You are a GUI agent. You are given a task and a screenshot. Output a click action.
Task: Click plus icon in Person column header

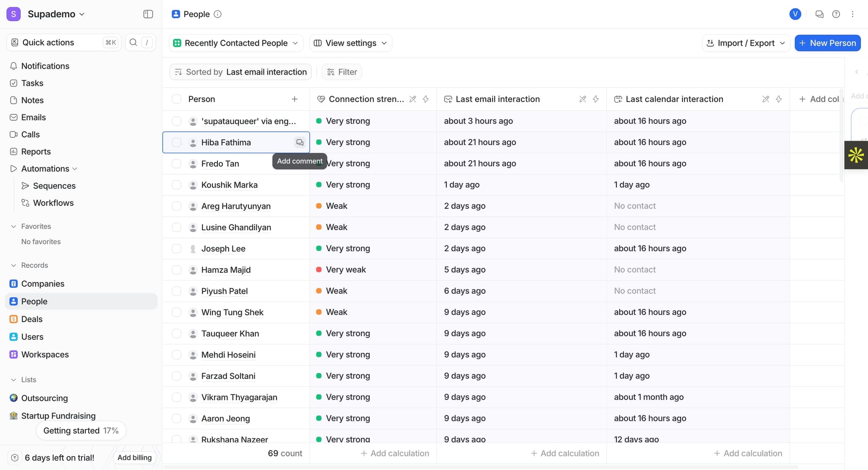[x=295, y=99]
